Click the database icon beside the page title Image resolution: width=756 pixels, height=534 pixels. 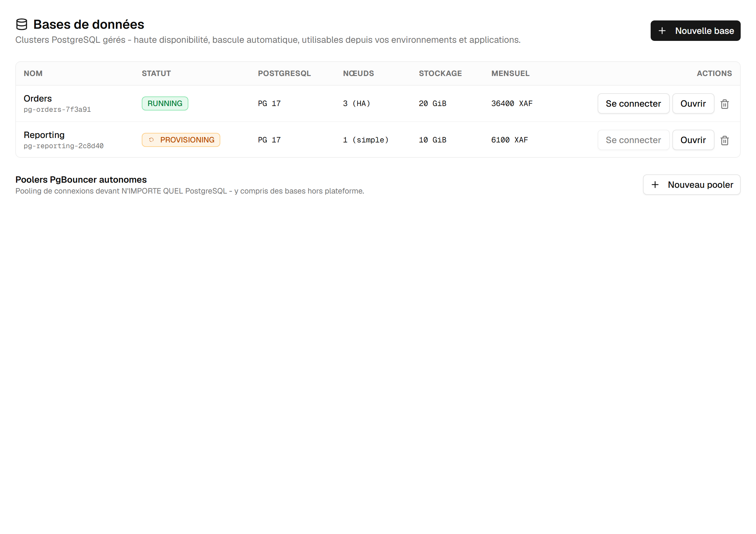[x=22, y=24]
